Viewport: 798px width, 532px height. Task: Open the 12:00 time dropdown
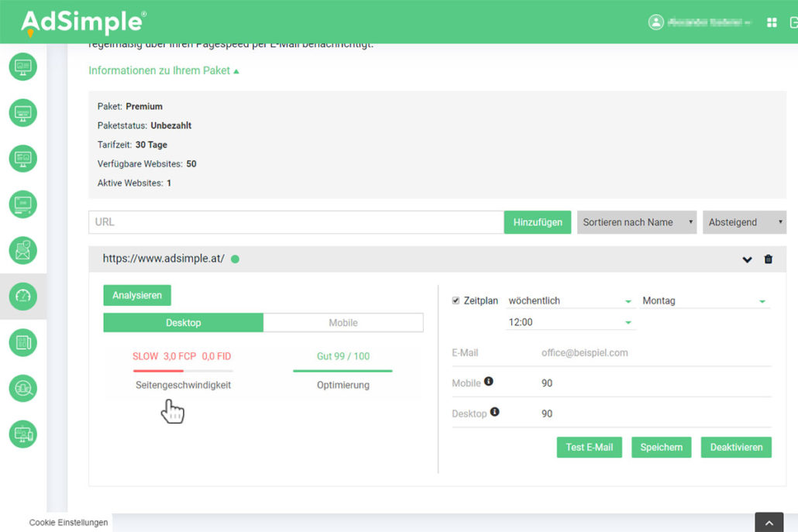click(570, 322)
